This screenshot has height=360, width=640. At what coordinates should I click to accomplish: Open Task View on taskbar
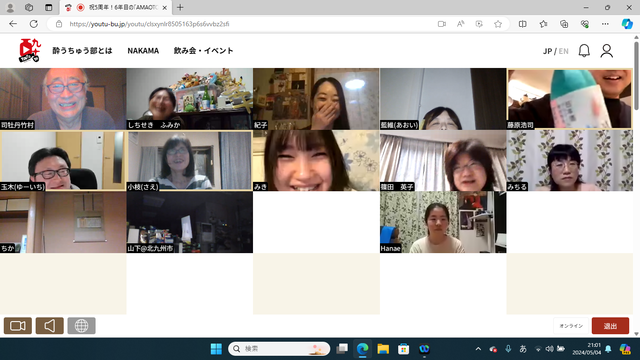342,349
